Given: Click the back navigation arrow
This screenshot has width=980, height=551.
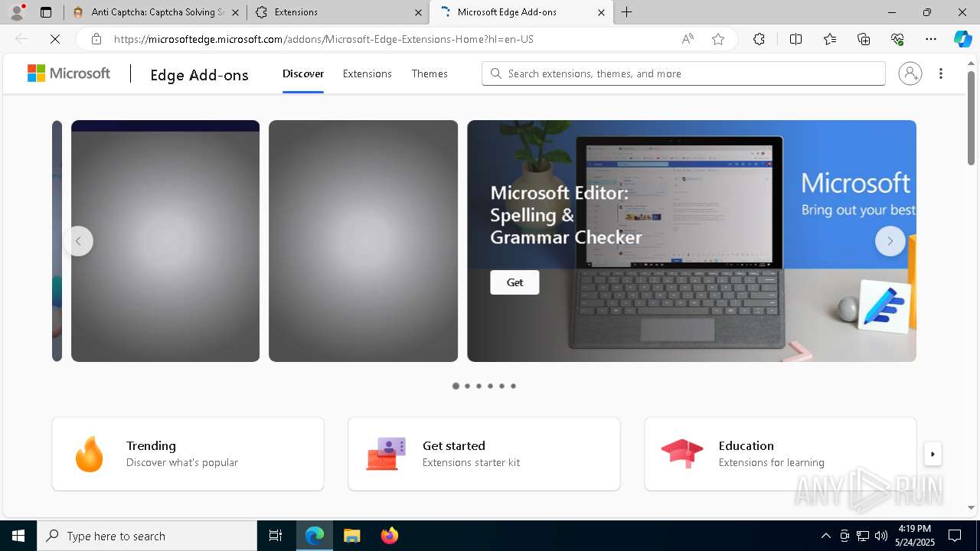Looking at the screenshot, I should 21,39.
